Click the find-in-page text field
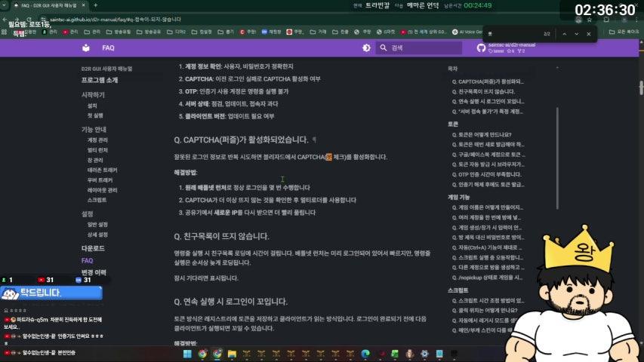 point(513,34)
